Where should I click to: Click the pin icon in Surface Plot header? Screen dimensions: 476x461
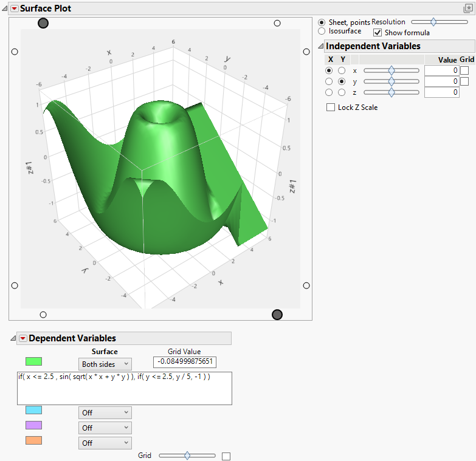pyautogui.click(x=468, y=9)
